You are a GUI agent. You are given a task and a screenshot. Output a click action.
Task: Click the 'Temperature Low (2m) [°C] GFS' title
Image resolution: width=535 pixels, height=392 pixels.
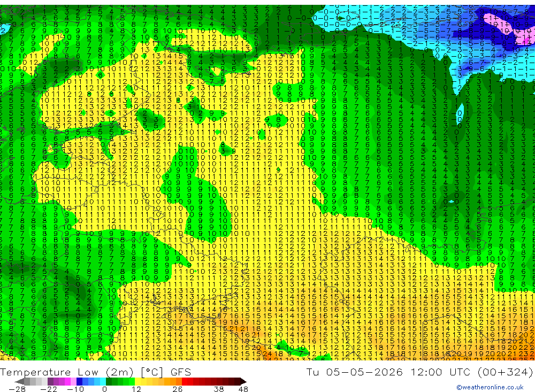coord(96,372)
